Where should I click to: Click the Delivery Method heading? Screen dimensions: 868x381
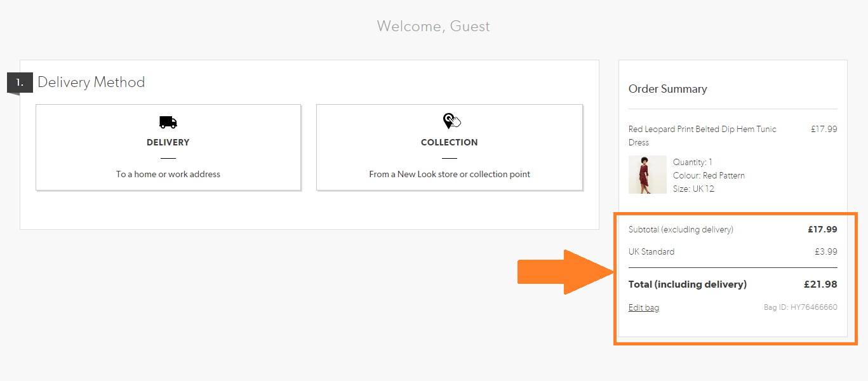click(x=91, y=82)
